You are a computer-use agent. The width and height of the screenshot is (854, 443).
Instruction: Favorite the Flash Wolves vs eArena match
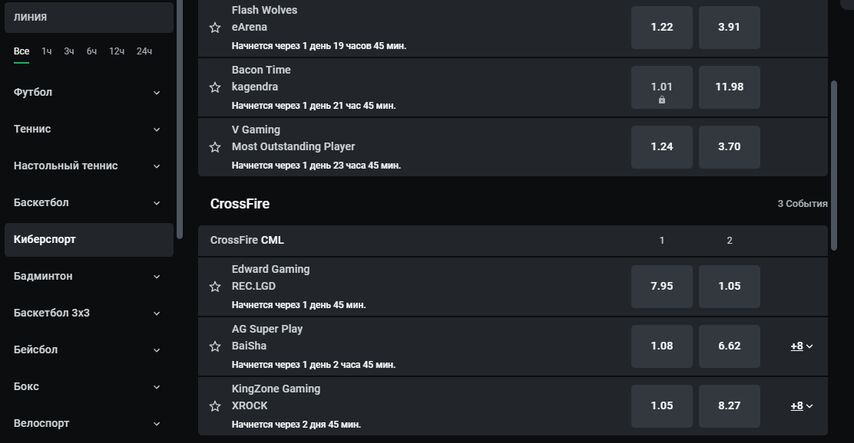pyautogui.click(x=215, y=27)
